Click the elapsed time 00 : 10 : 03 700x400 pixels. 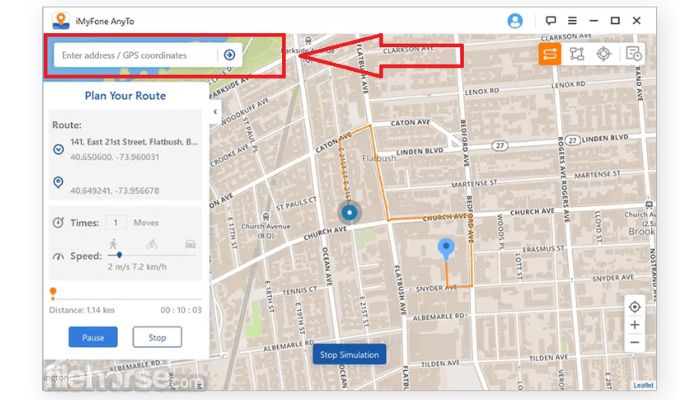pos(181,310)
